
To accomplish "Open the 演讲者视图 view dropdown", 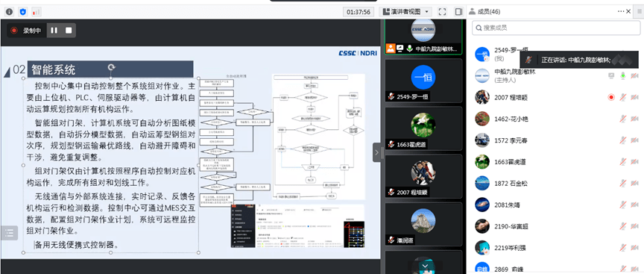I will 405,11.
